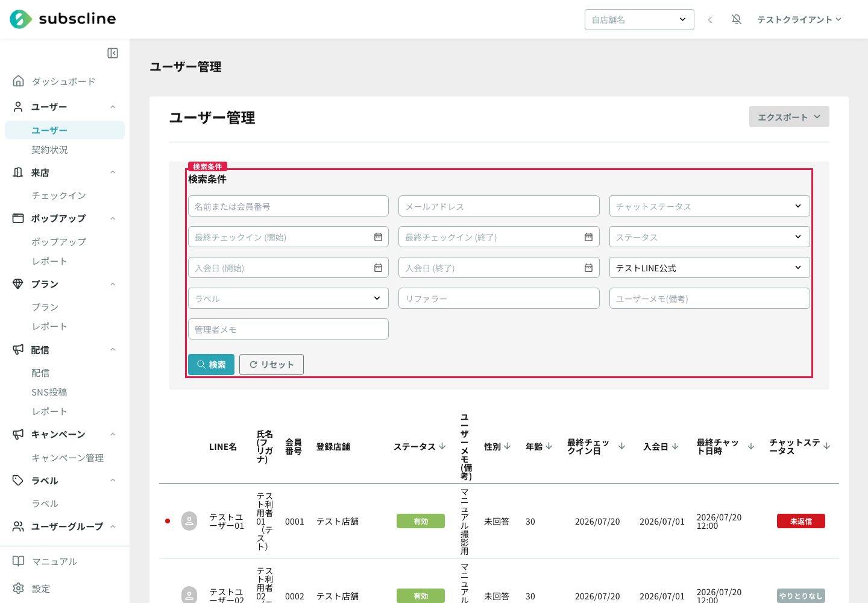Click the 来店 building icon
The height and width of the screenshot is (603, 868).
point(19,172)
